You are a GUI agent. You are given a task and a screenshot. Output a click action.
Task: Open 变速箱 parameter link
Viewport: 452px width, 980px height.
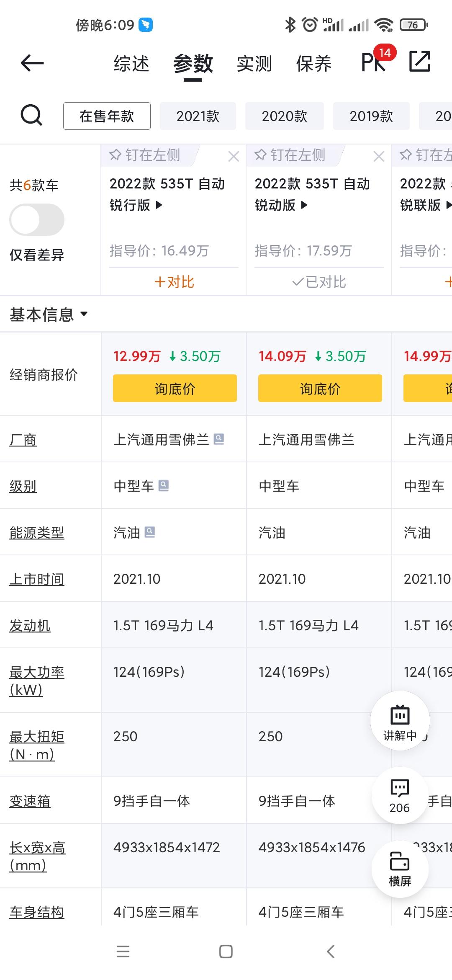(x=30, y=801)
